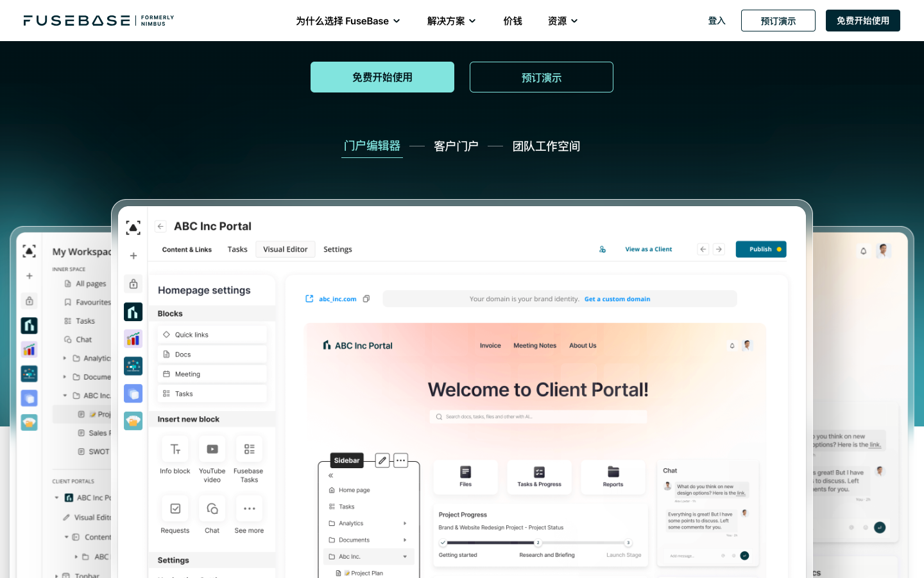
Task: Open Home page in preview sidebar
Action: click(x=354, y=490)
